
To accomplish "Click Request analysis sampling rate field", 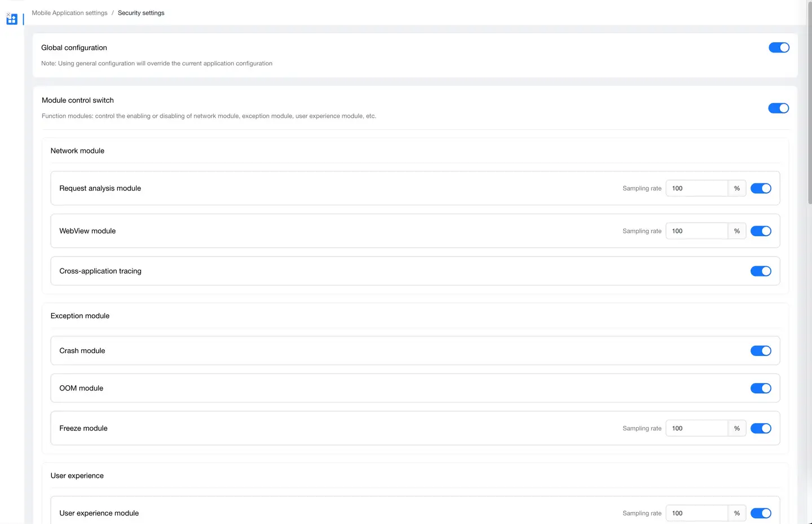I will [697, 188].
